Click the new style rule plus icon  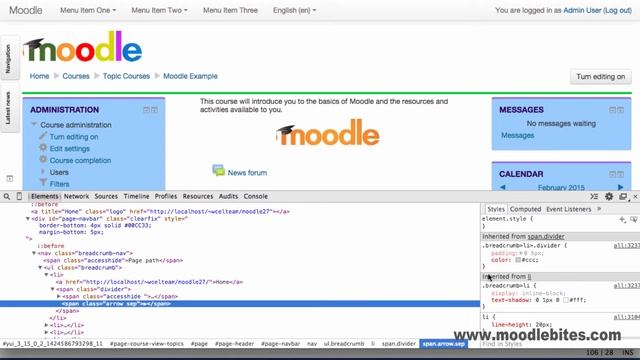622,220
